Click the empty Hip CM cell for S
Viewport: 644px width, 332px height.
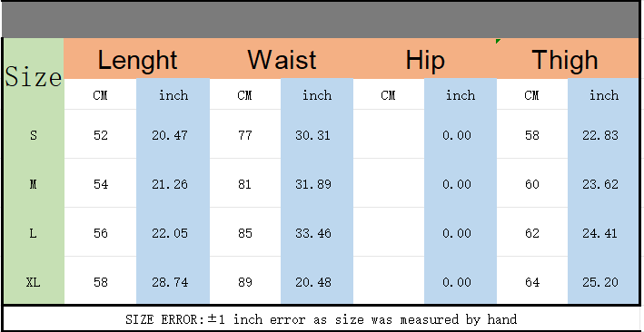click(x=389, y=134)
